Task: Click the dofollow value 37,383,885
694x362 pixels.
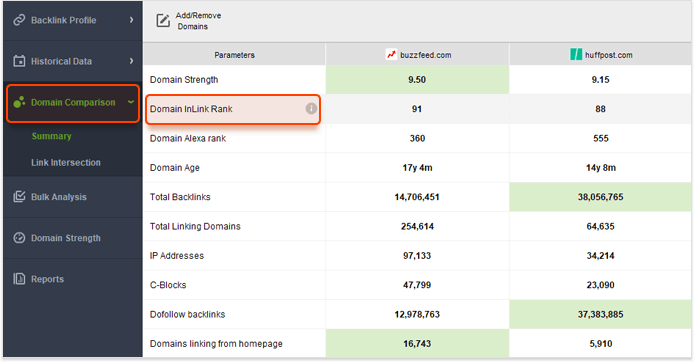Action: pos(600,314)
